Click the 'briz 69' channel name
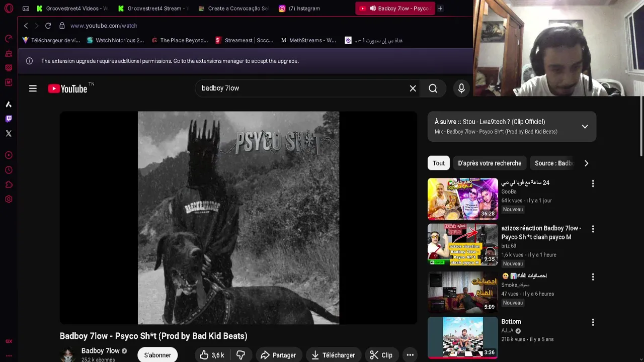Screen dimensions: 644x362 tap(509, 246)
